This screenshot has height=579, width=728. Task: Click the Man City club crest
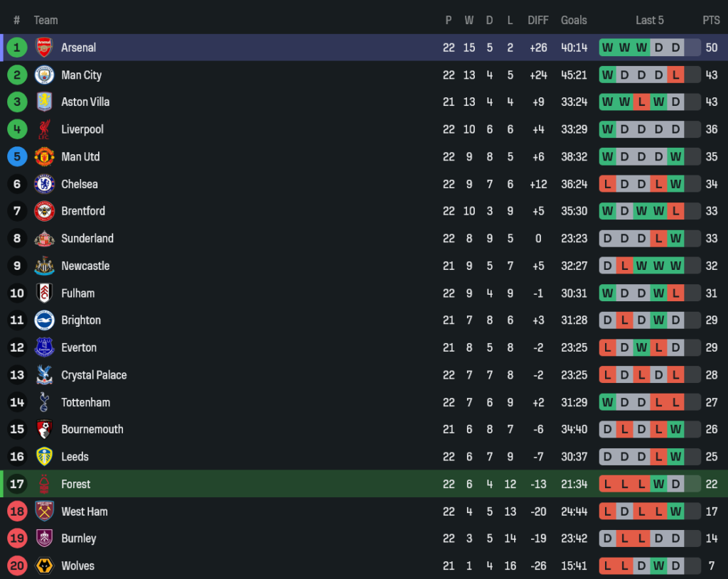(x=44, y=75)
